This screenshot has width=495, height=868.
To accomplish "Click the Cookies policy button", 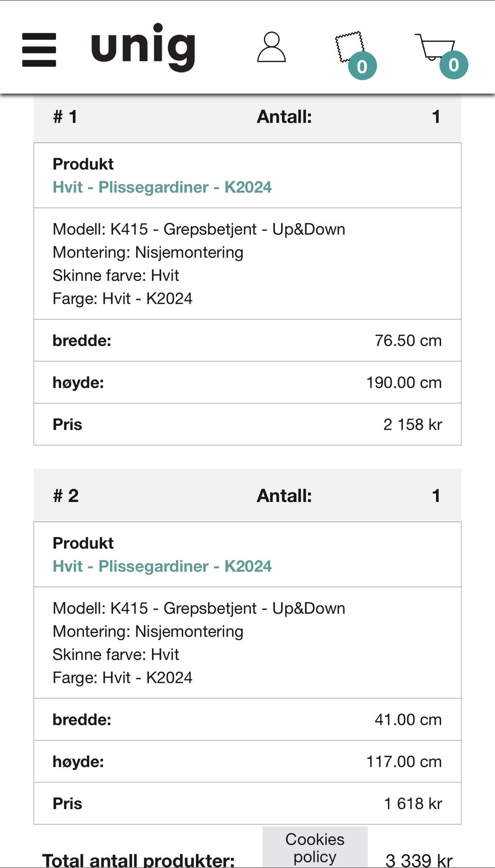I will pos(315,847).
